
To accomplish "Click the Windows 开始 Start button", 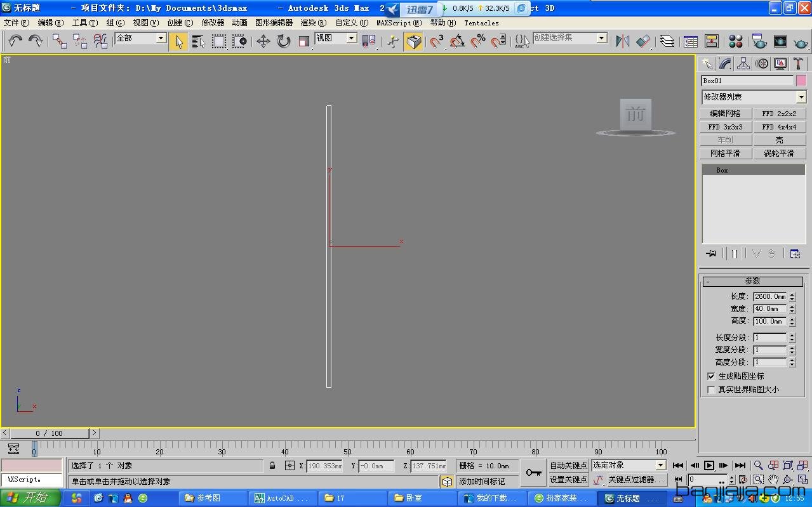I will click(x=30, y=498).
